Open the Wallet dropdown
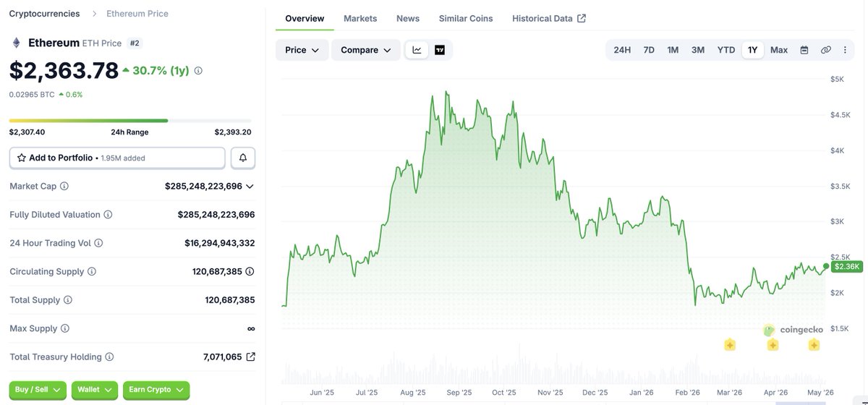 [x=95, y=390]
